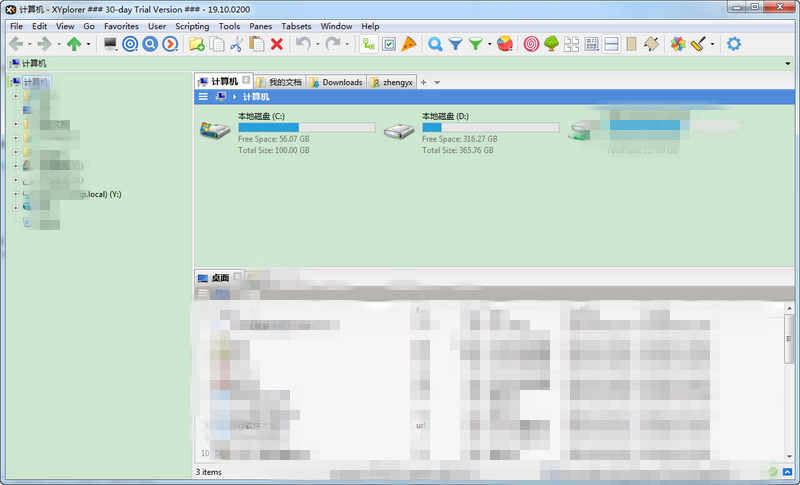Toggle Show Navigation Tree toolbar button
The width and height of the screenshot is (800, 485).
pyautogui.click(x=369, y=44)
